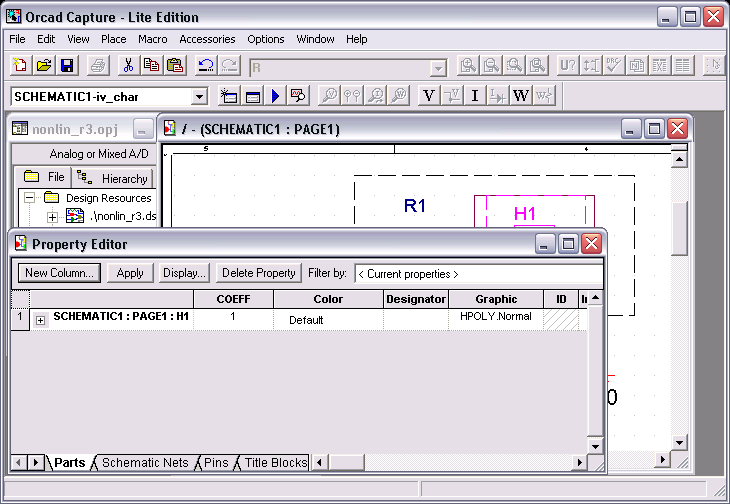Click the power dissipation marker icon

coord(399,96)
